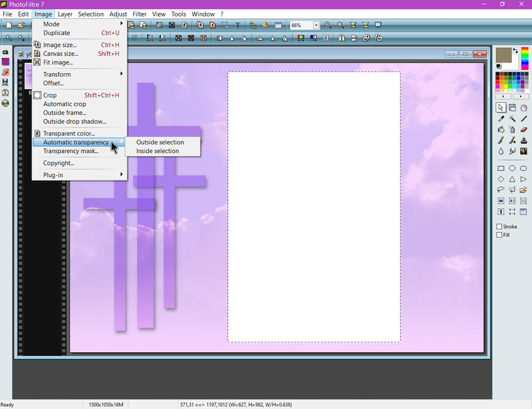Choose Outside selection
532x409 pixels.
pos(163,142)
